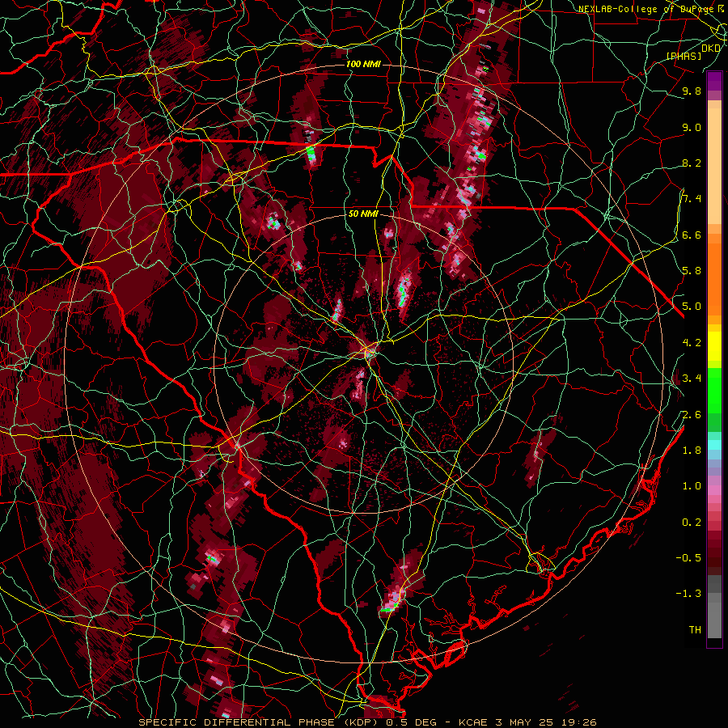Image resolution: width=728 pixels, height=728 pixels.
Task: Click the orange segment of the color bar
Action: pyautogui.click(x=714, y=278)
